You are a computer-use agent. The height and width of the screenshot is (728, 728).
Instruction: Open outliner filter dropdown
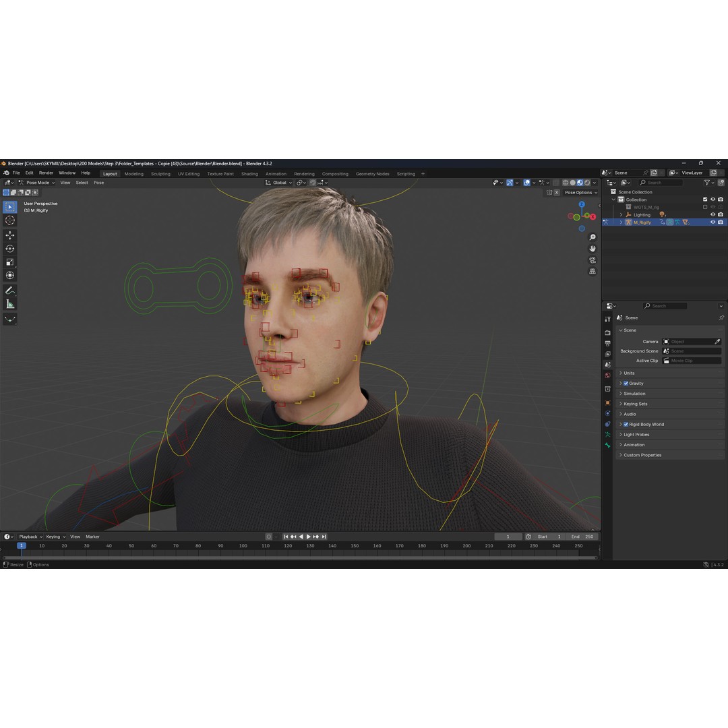708,183
